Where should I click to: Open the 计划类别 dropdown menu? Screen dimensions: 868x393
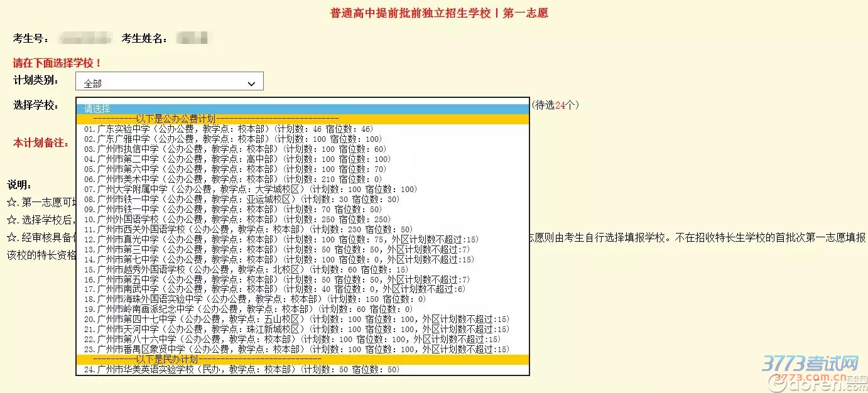168,81
